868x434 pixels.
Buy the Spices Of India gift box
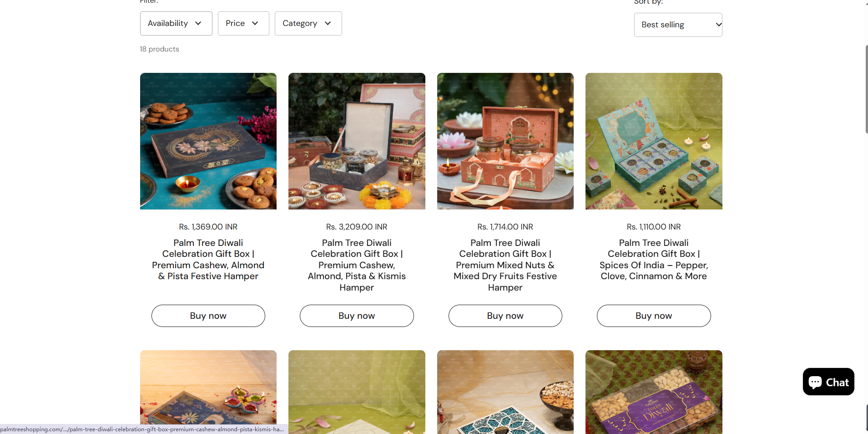[653, 316]
